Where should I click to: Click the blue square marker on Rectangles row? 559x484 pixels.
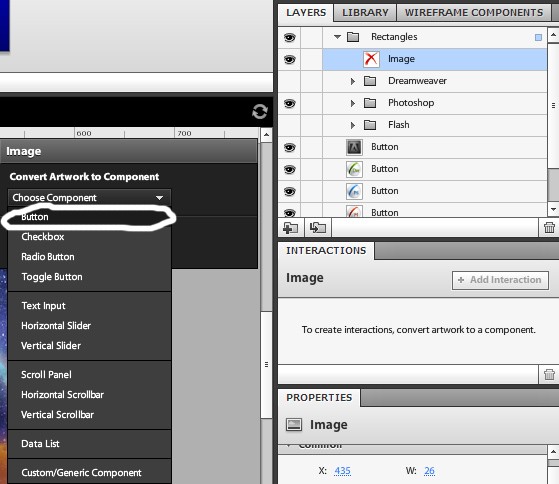click(x=538, y=37)
